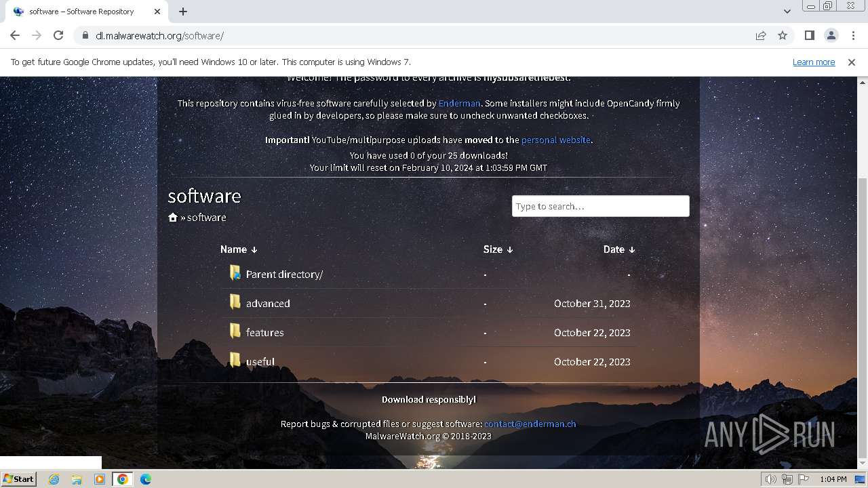
Task: Open Learn more link in infobar
Action: 814,62
